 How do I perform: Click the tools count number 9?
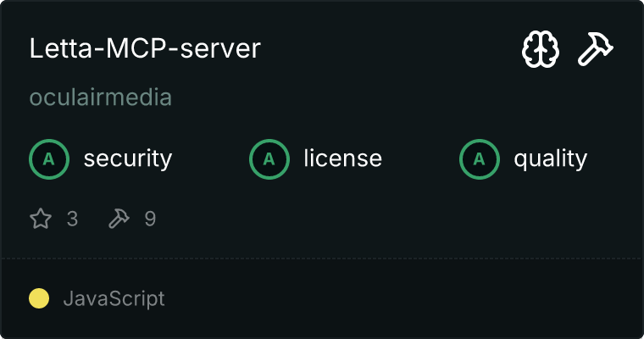[x=150, y=220]
